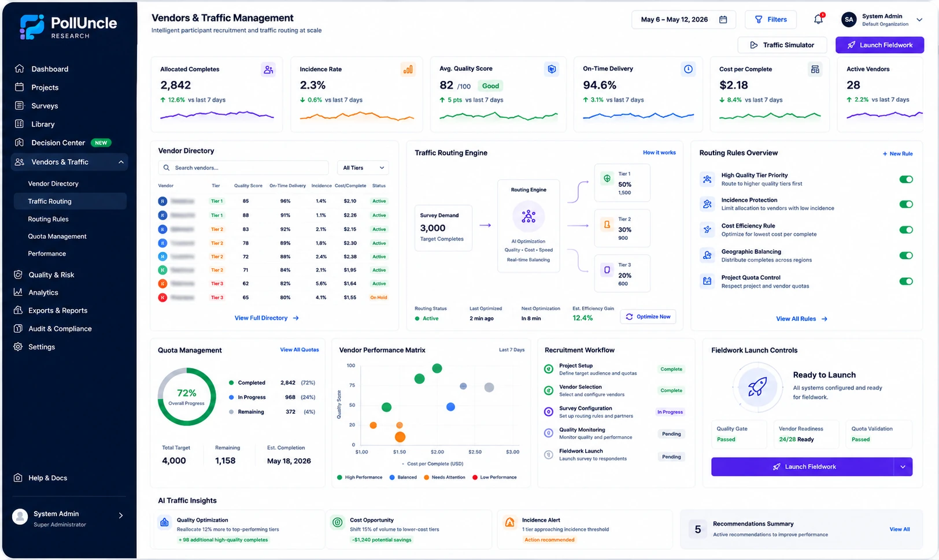939x560 pixels.
Task: Click the On-Time Delivery clock icon
Action: tap(688, 69)
